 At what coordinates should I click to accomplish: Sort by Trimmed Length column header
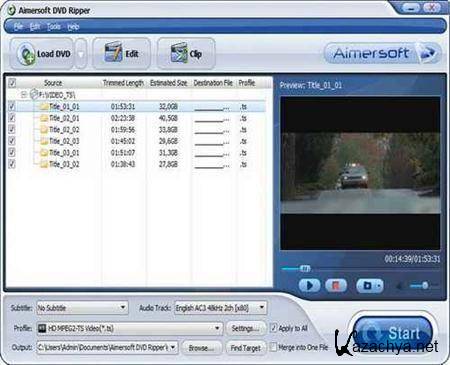point(123,83)
